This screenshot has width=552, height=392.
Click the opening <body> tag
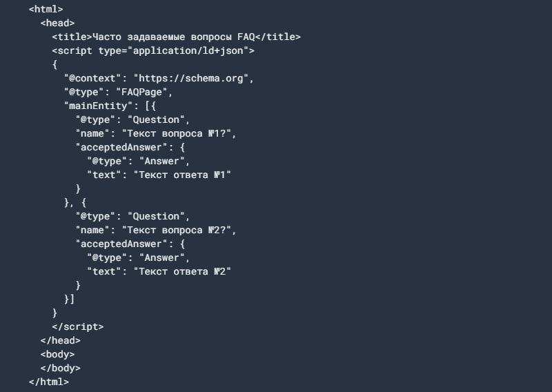57,354
